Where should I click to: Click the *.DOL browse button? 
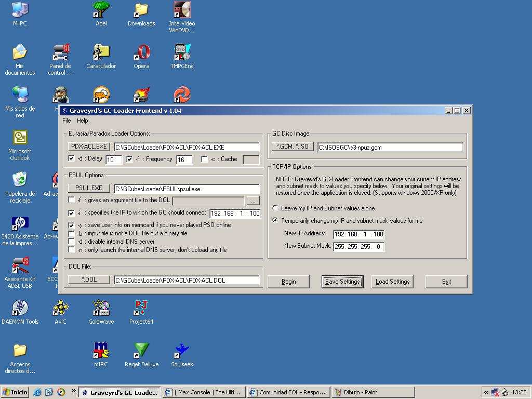(89, 280)
